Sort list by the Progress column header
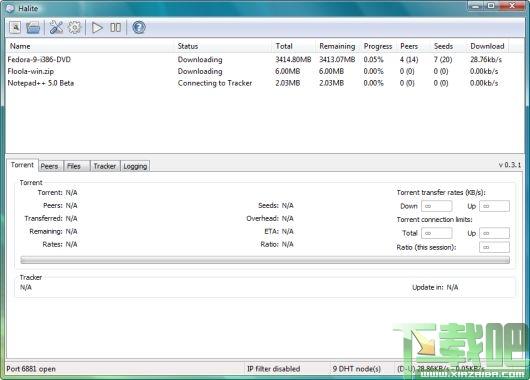 click(x=378, y=46)
